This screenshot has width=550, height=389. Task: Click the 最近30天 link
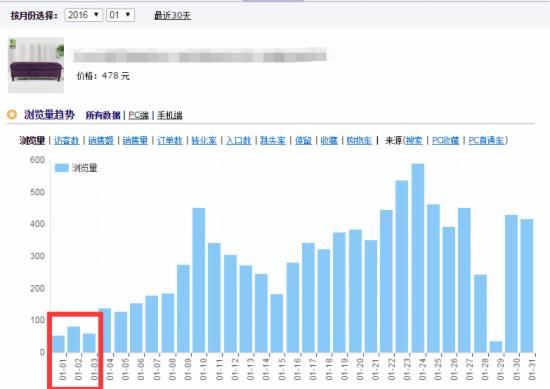pyautogui.click(x=172, y=15)
